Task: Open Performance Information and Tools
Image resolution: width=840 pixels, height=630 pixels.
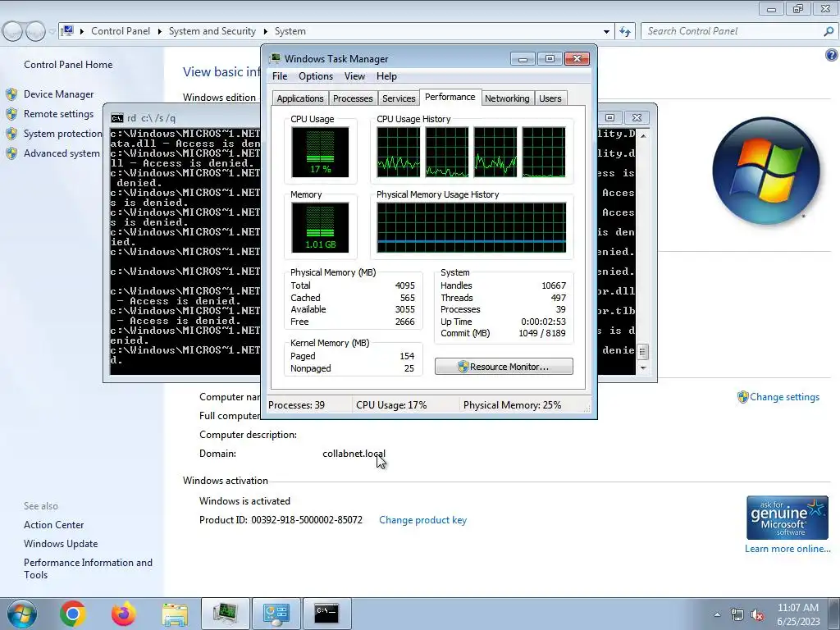Action: point(88,569)
